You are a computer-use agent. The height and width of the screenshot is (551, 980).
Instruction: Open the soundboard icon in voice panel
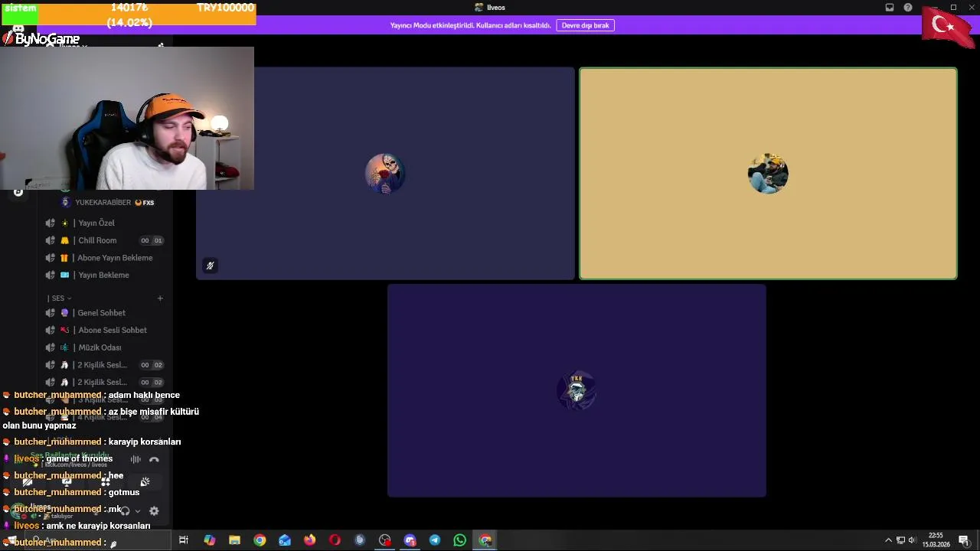(145, 481)
